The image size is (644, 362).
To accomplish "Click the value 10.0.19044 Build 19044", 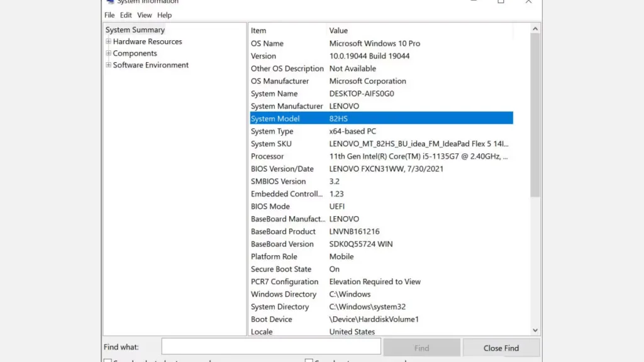I will [x=369, y=56].
